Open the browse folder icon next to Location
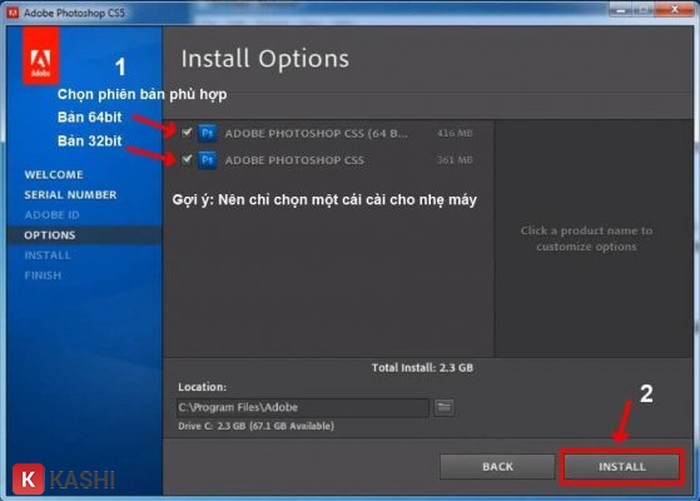The width and height of the screenshot is (700, 501). (x=444, y=407)
